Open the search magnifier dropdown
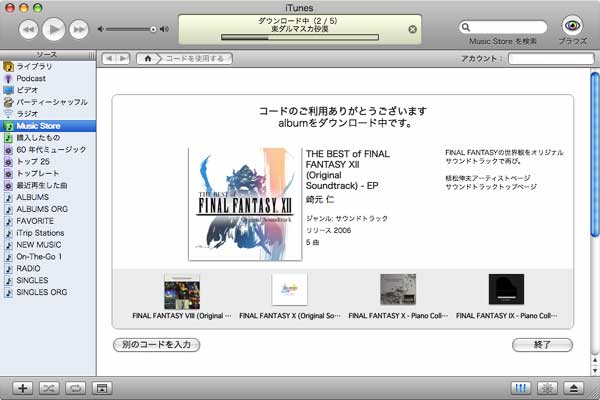The height and width of the screenshot is (400, 600). pos(466,27)
